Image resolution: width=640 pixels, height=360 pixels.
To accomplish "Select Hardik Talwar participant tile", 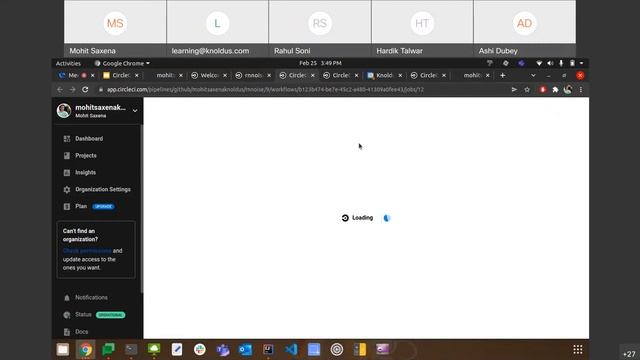I will (422, 28).
